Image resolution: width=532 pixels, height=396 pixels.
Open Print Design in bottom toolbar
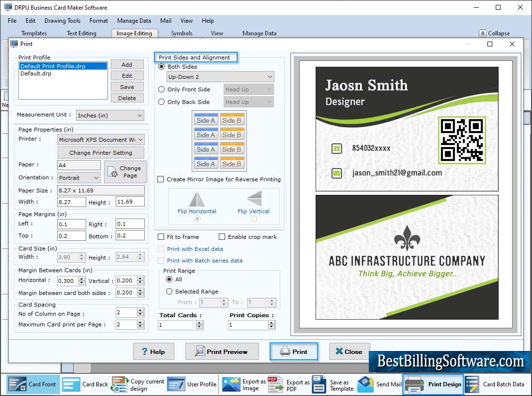click(433, 384)
